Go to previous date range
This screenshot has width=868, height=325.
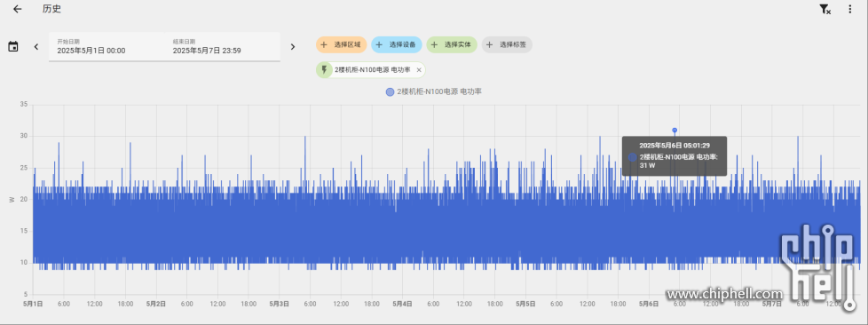click(x=36, y=46)
